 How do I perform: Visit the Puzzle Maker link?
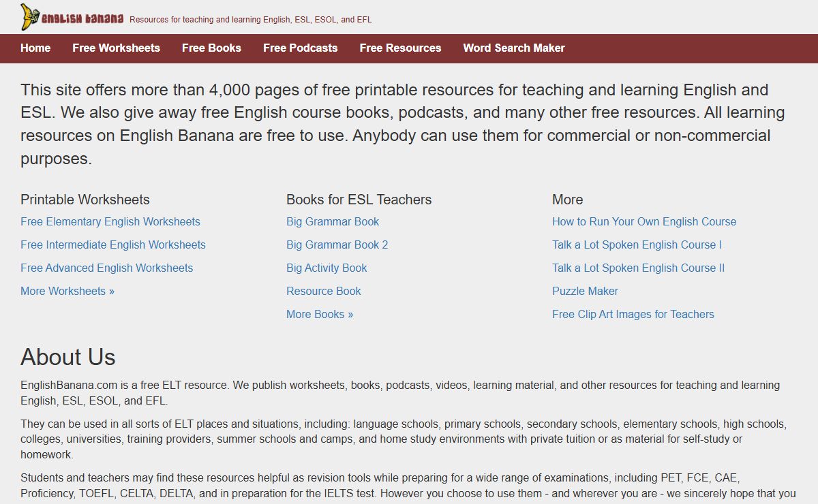click(x=585, y=291)
